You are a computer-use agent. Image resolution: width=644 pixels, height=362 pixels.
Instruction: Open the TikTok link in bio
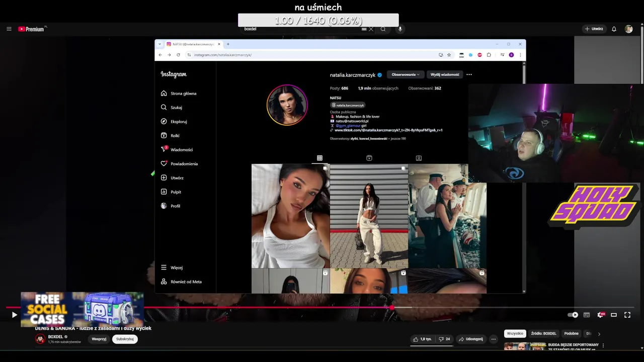(388, 130)
